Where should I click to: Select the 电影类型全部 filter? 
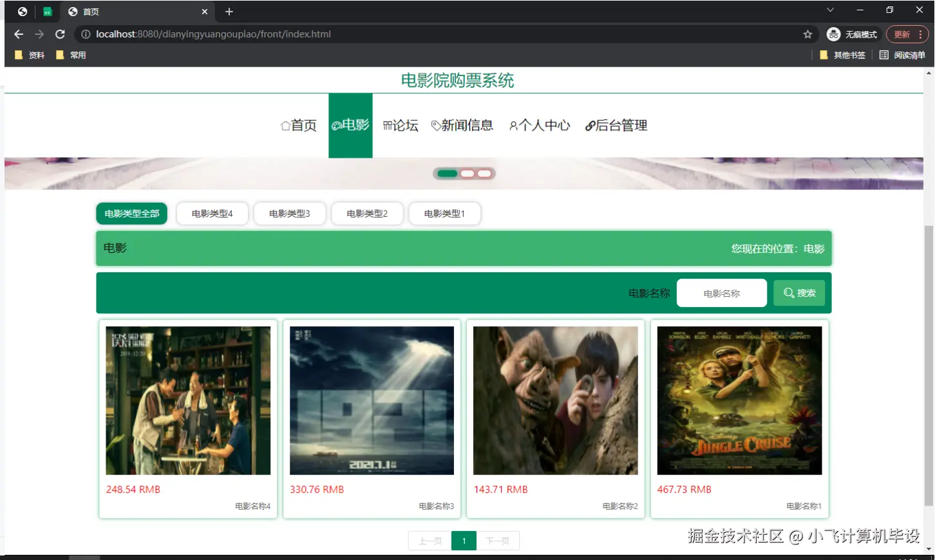point(131,213)
